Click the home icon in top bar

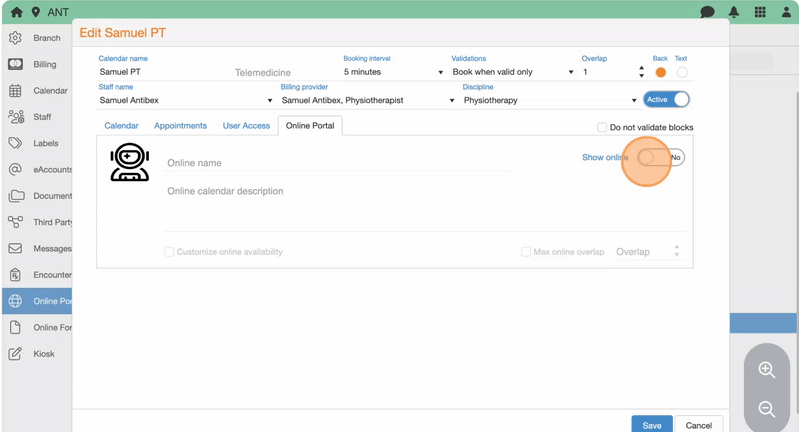tap(16, 12)
